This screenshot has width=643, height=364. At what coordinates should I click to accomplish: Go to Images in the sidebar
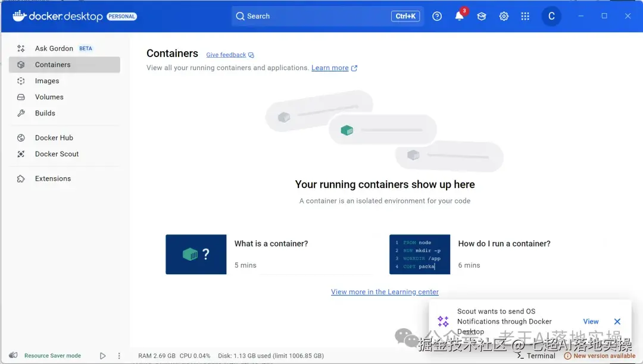pos(64,81)
